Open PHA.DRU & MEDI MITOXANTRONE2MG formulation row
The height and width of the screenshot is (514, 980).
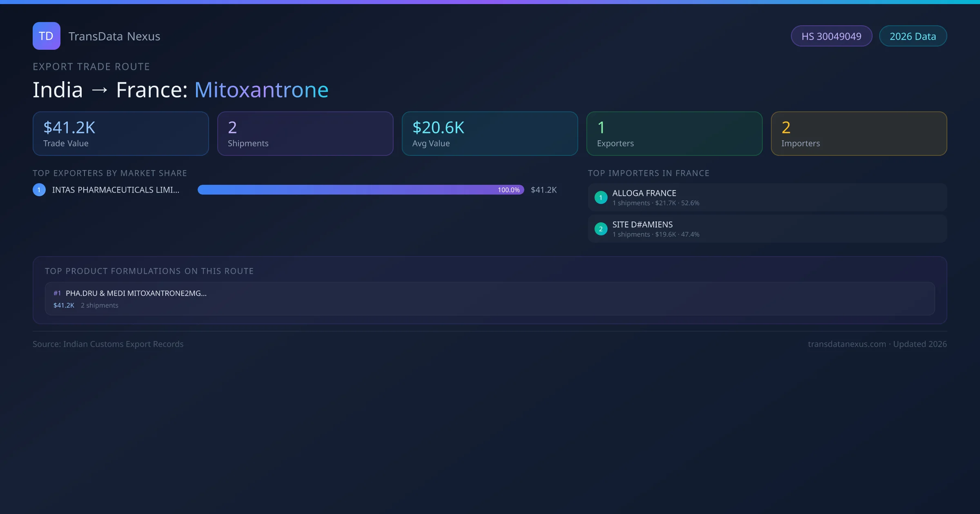[490, 299]
